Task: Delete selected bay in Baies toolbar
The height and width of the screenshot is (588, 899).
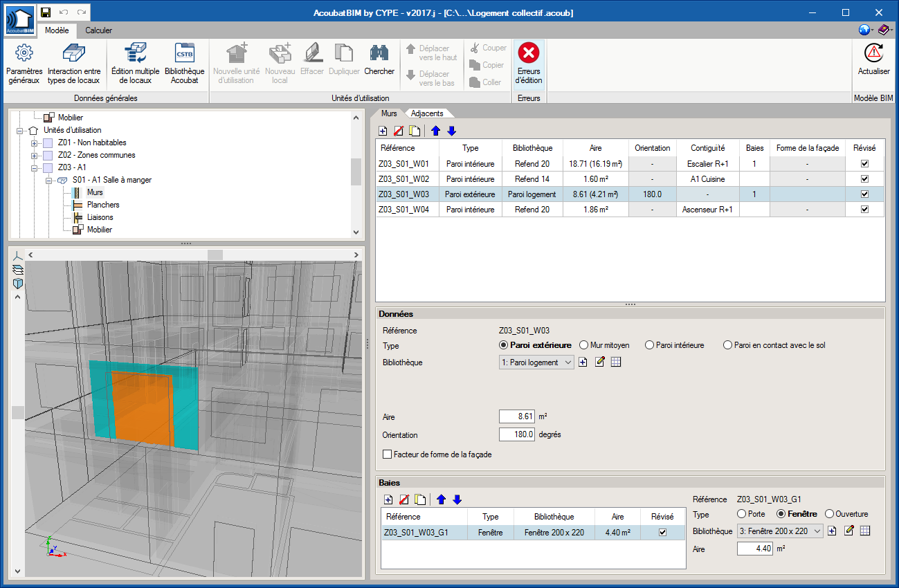Action: pyautogui.click(x=403, y=499)
